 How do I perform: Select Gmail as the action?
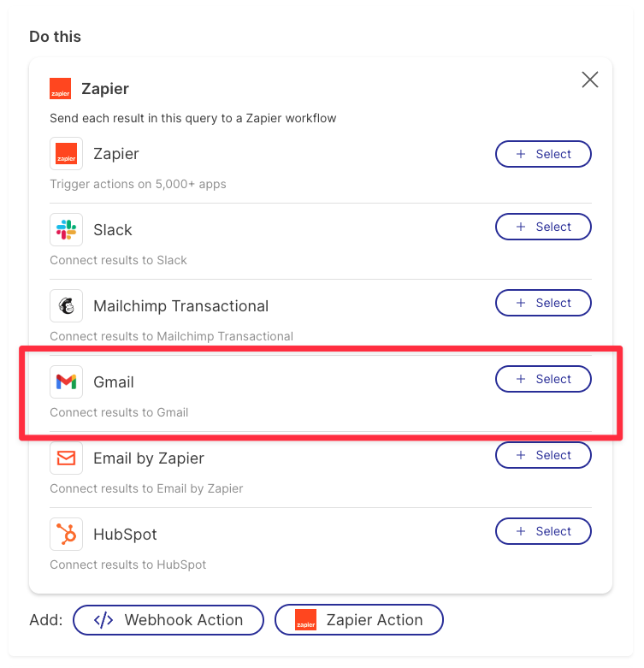tap(543, 379)
